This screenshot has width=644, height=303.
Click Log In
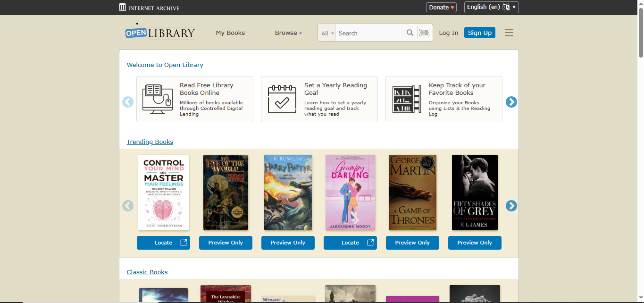pos(449,33)
